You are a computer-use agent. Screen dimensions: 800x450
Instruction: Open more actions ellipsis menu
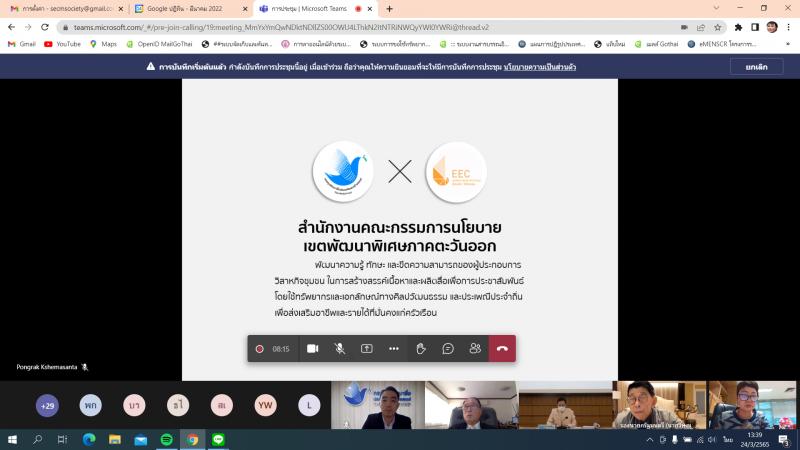point(394,348)
